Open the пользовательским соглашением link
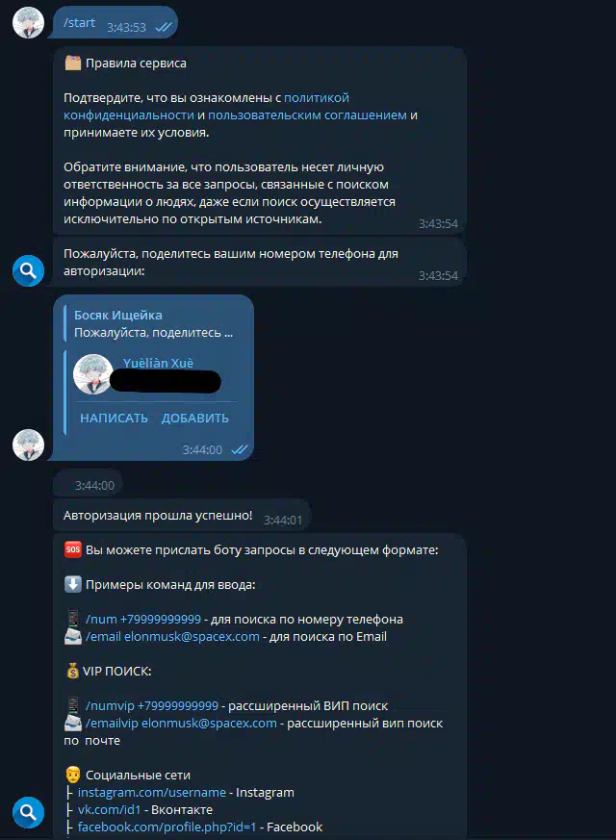 tap(307, 115)
